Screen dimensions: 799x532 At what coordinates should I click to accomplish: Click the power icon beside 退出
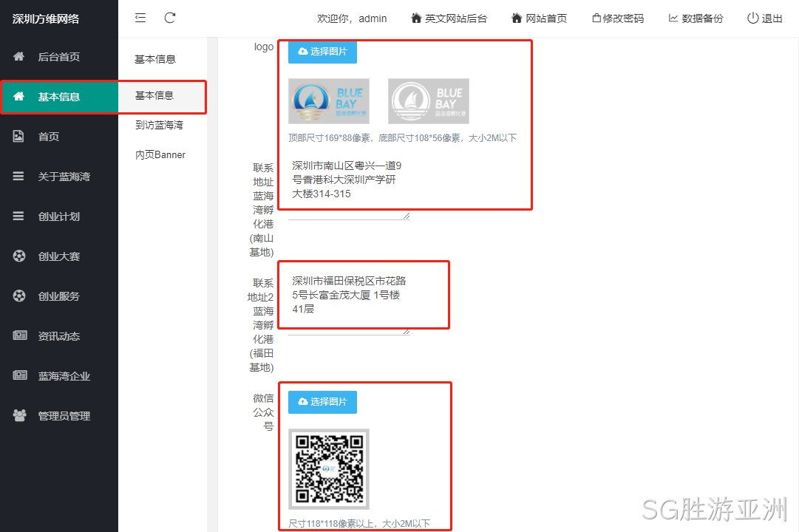click(x=752, y=18)
